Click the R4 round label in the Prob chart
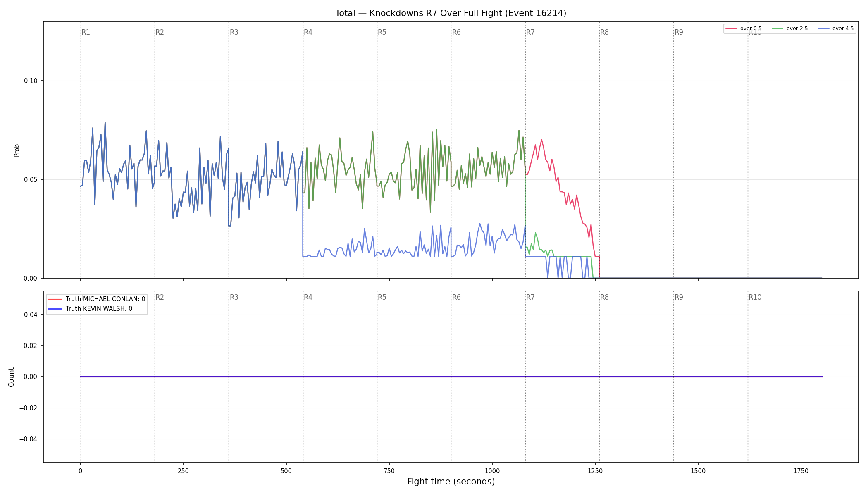The height and width of the screenshot is (496, 868). [x=308, y=32]
